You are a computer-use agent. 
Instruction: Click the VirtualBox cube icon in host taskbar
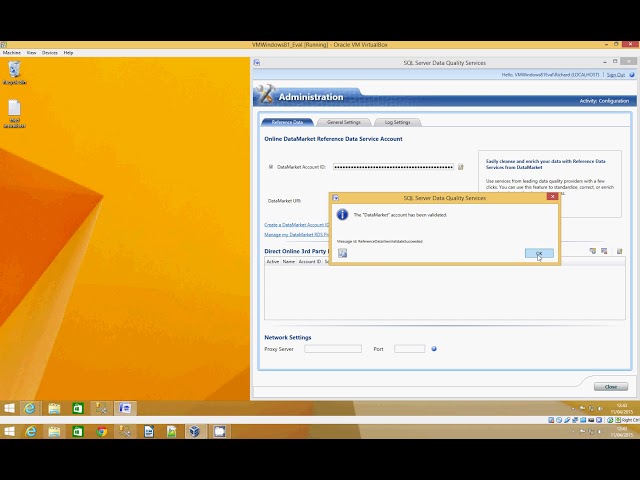pyautogui.click(x=195, y=431)
